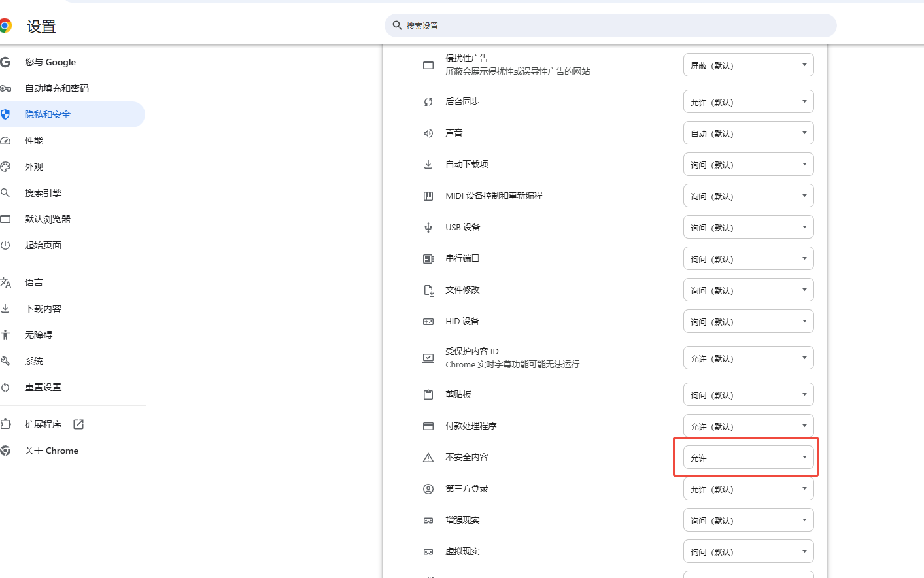Expand the MIDI 设备控制和重新编程 dropdown
The image size is (924, 578).
(x=749, y=195)
